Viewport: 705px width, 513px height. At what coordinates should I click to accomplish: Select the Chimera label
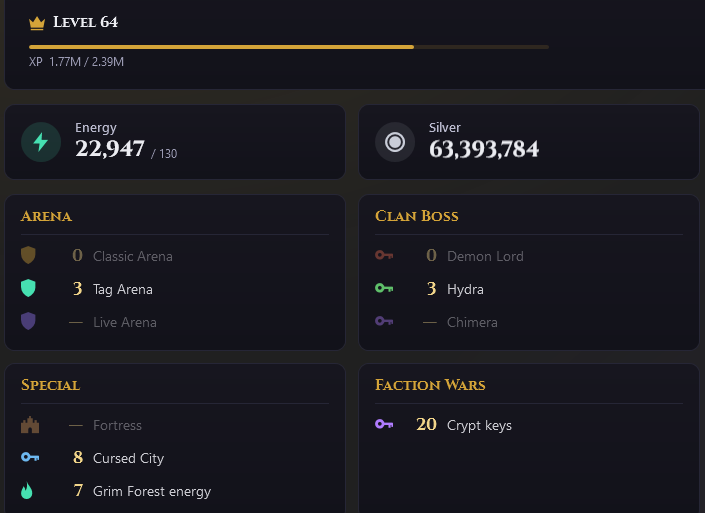(x=472, y=322)
